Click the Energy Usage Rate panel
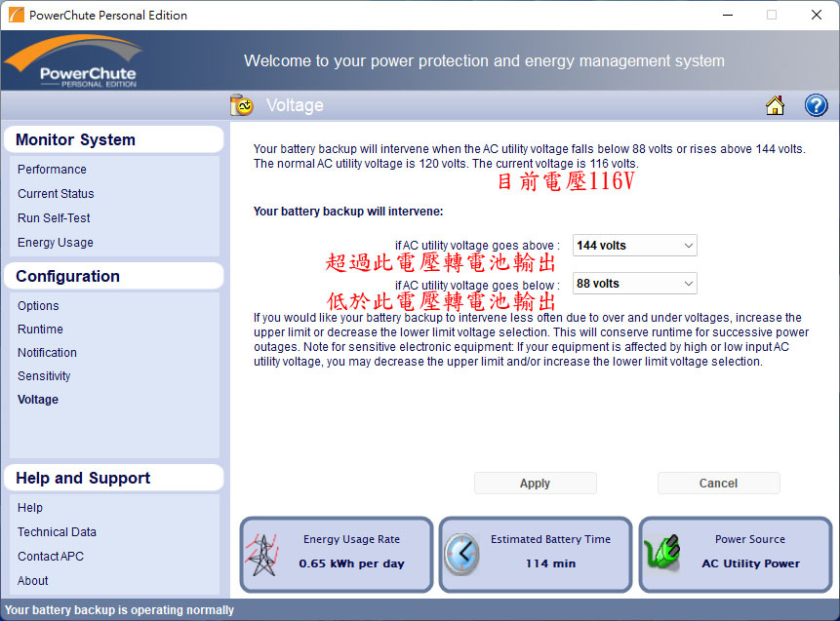 (337, 555)
